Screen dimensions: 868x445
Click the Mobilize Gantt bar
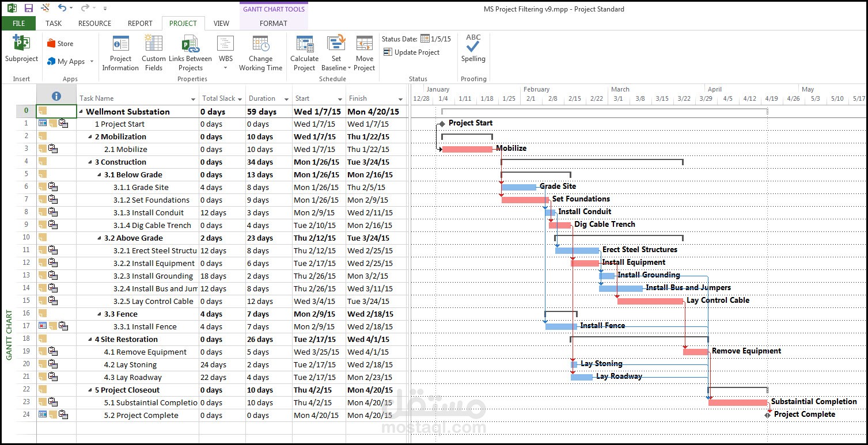[467, 149]
